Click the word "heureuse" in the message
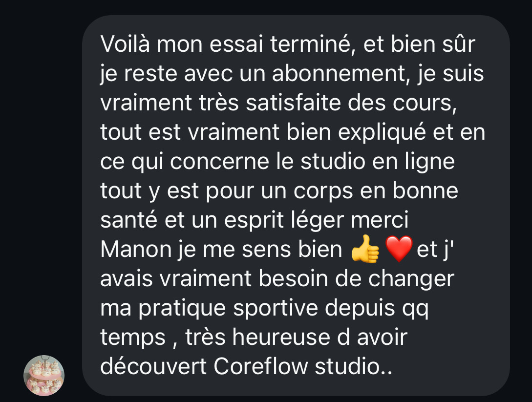Image resolution: width=532 pixels, height=402 pixels. tap(281, 337)
